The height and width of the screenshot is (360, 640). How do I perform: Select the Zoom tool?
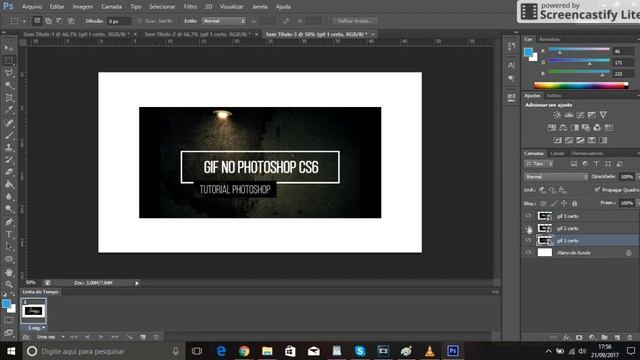[x=9, y=284]
